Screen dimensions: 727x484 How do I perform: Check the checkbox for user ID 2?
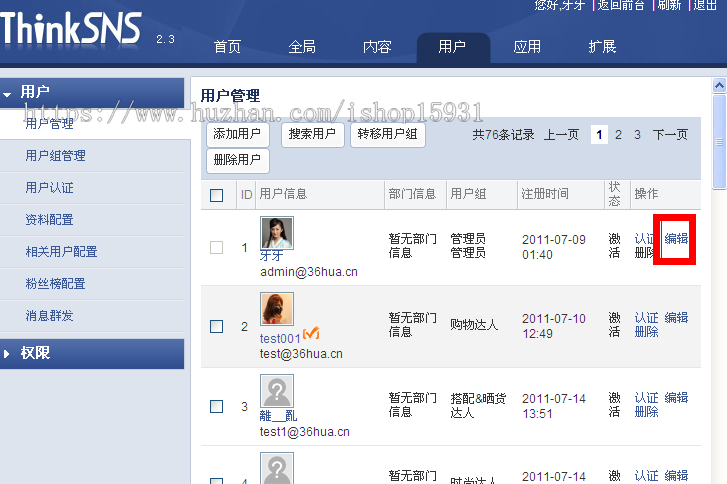pyautogui.click(x=217, y=326)
